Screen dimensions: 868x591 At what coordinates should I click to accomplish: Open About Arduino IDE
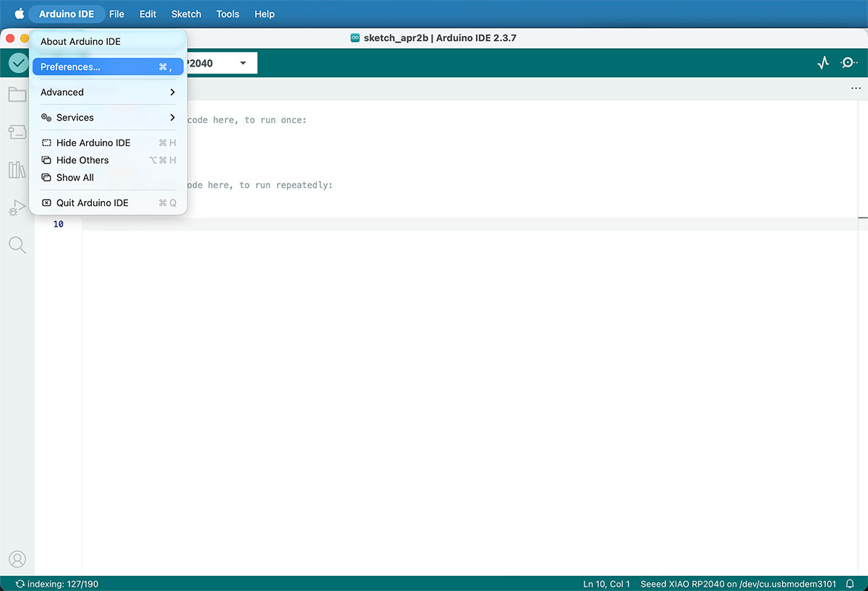(108, 41)
